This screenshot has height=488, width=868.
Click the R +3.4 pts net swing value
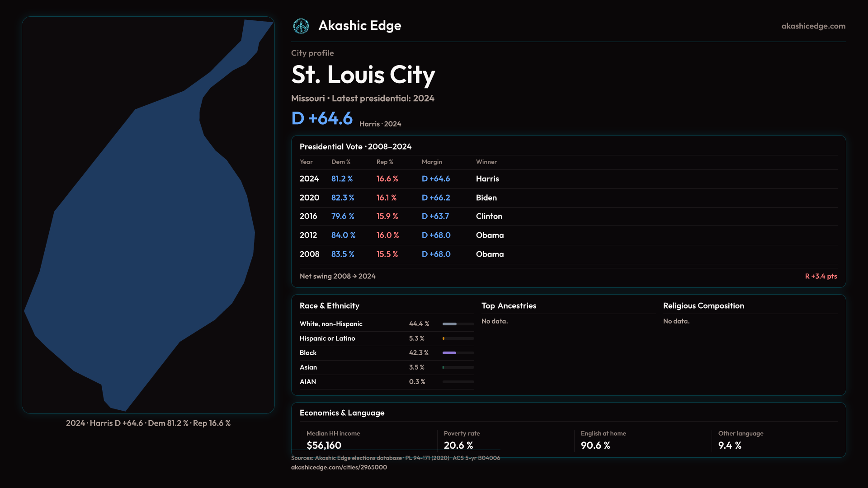[821, 276]
